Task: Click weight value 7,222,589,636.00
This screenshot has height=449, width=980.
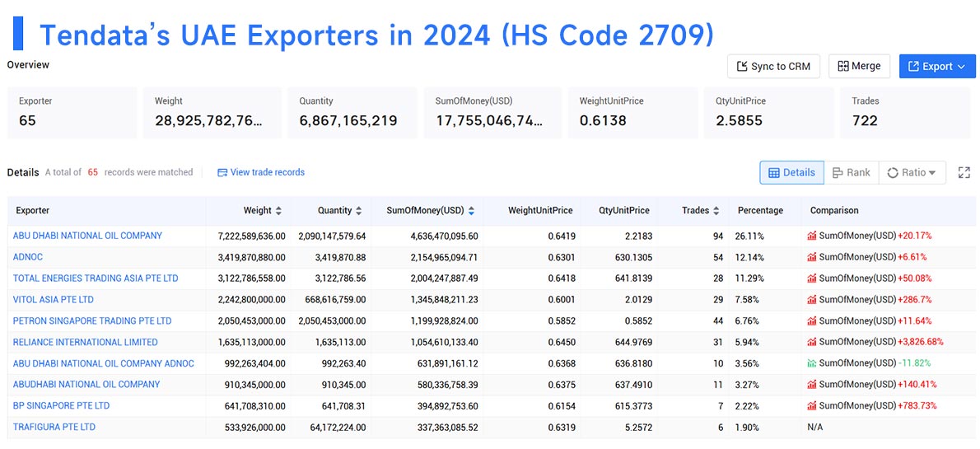Action: coord(252,236)
